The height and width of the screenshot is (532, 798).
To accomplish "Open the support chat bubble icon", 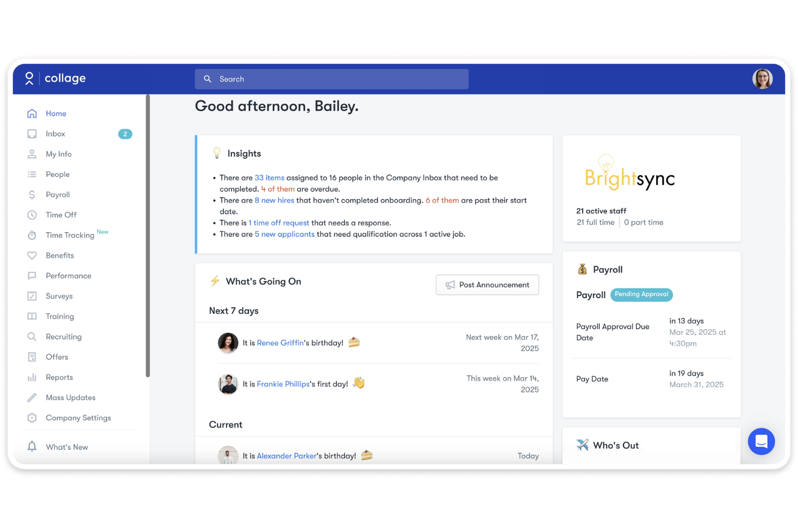I will [761, 441].
